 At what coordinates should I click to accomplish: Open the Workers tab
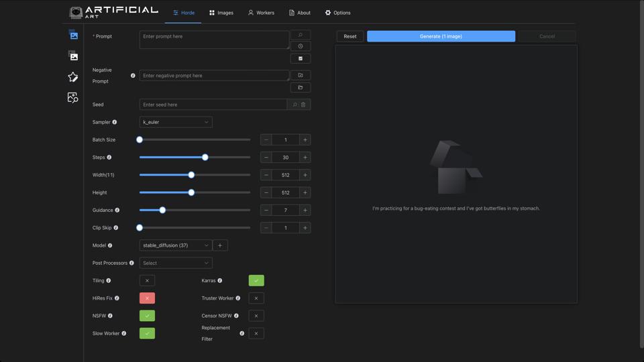(261, 13)
